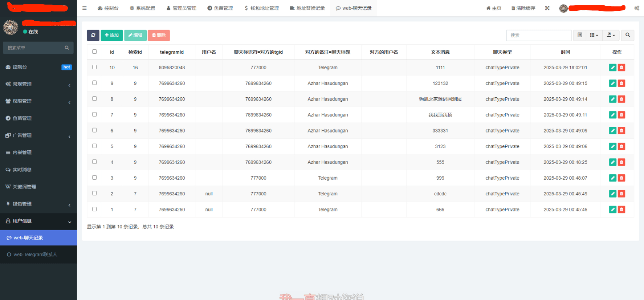Click the green 添加 button
The height and width of the screenshot is (300, 644).
click(x=112, y=35)
